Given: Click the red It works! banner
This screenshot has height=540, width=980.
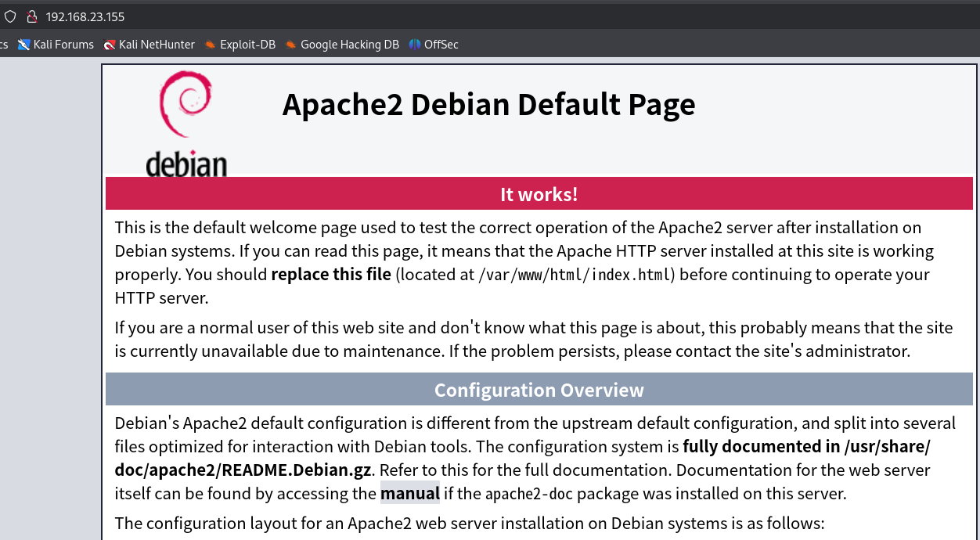Looking at the screenshot, I should click(539, 194).
